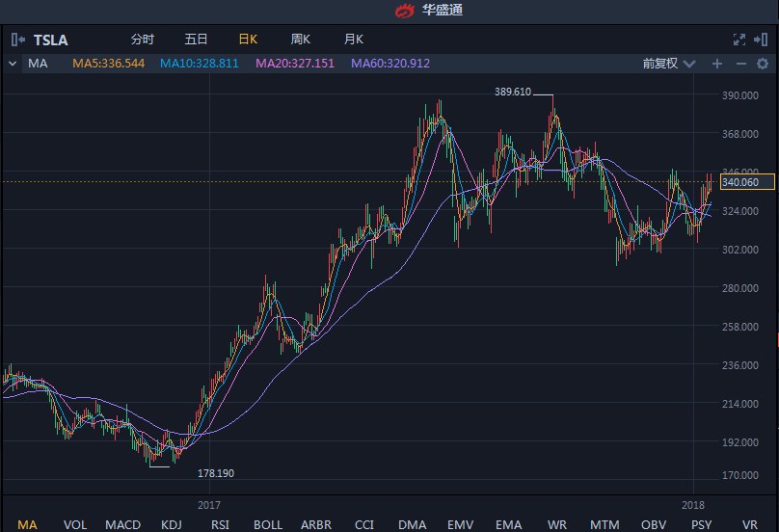Click the plus zoom-in icon

716,64
